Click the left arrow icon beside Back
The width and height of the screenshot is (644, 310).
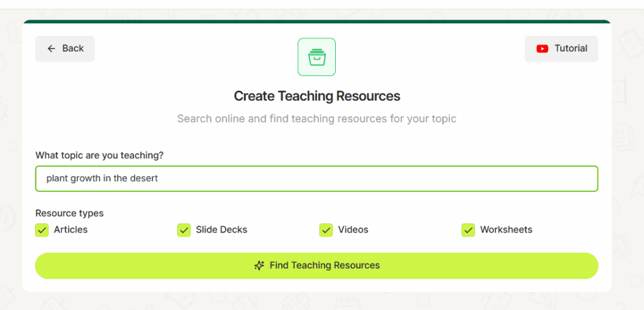pyautogui.click(x=51, y=48)
